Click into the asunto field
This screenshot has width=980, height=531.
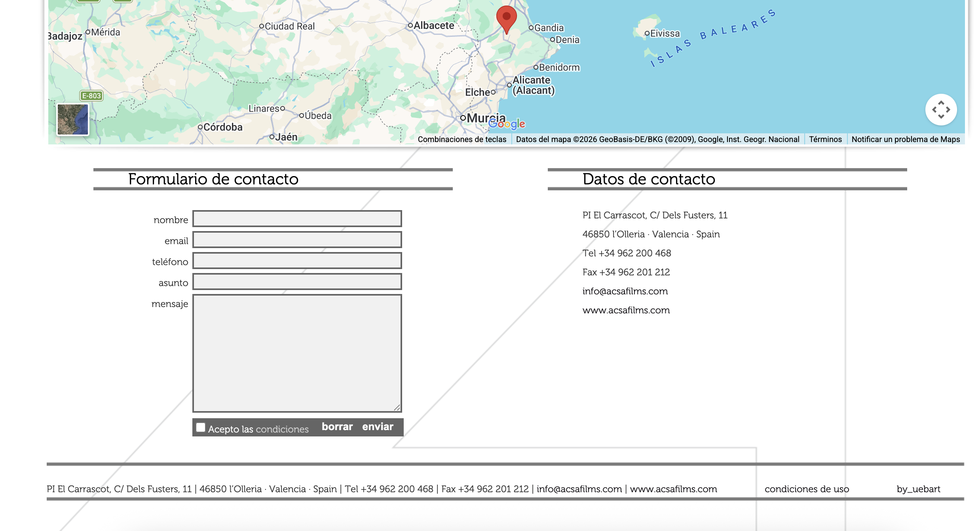[297, 282]
